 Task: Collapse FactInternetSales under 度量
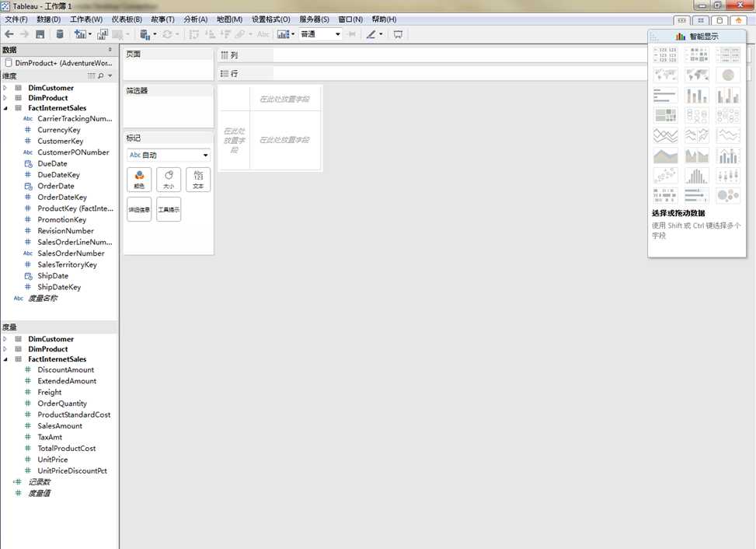[x=5, y=359]
